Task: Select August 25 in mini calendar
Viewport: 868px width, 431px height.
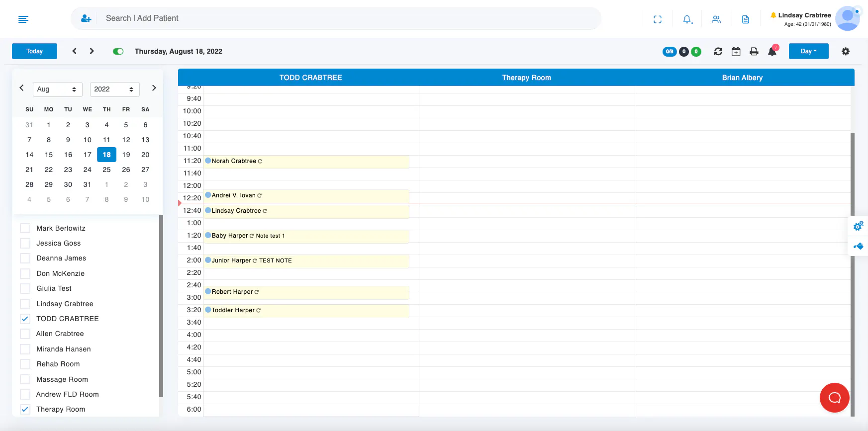Action: (106, 170)
